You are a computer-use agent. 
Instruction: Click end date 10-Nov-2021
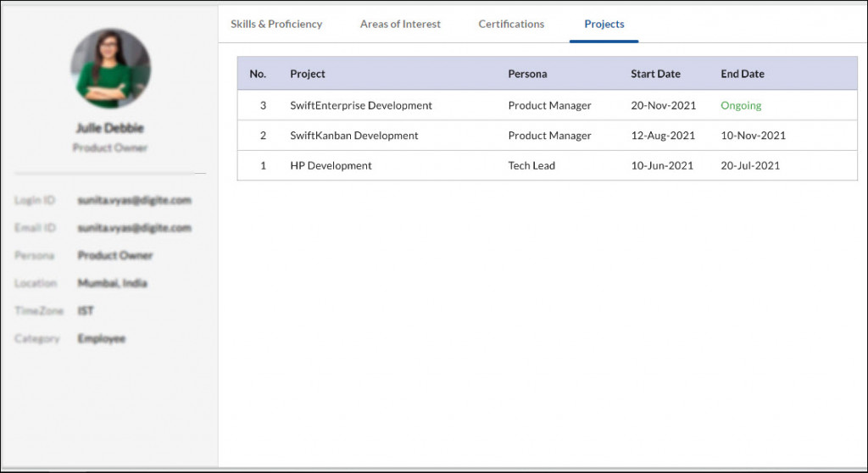753,135
